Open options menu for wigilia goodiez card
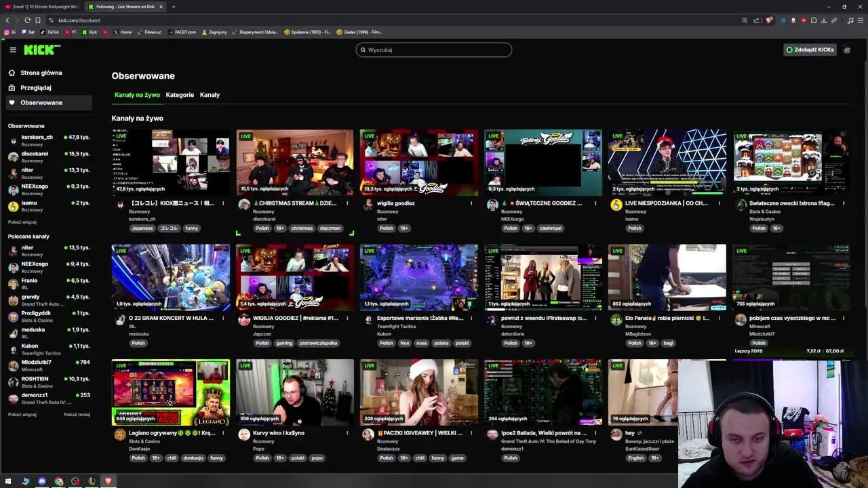 [x=471, y=203]
